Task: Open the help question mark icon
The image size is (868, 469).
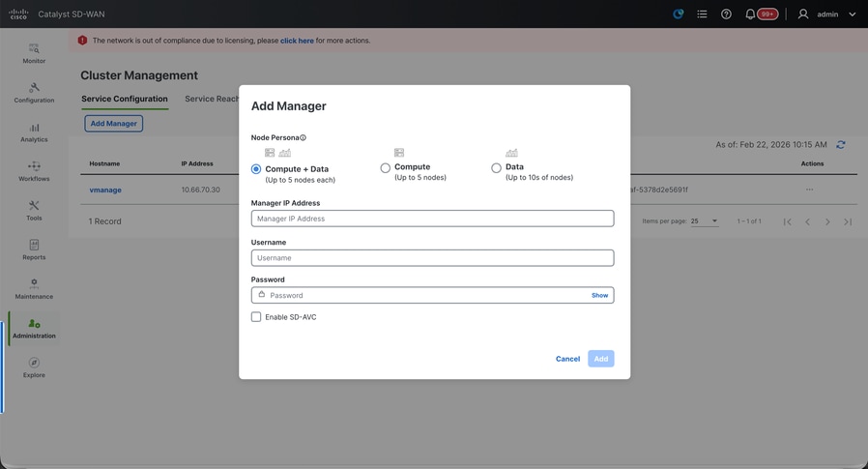Action: click(726, 15)
